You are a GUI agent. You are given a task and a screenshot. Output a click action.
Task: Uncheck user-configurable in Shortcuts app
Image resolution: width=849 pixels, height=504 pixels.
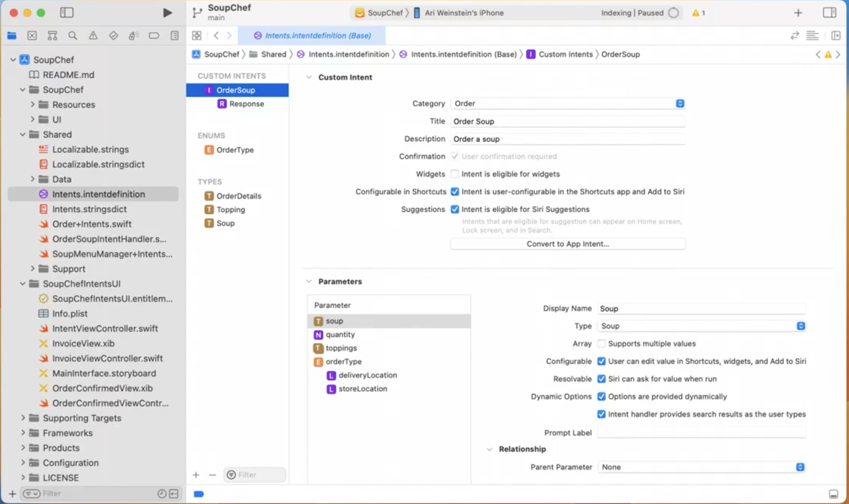(455, 192)
